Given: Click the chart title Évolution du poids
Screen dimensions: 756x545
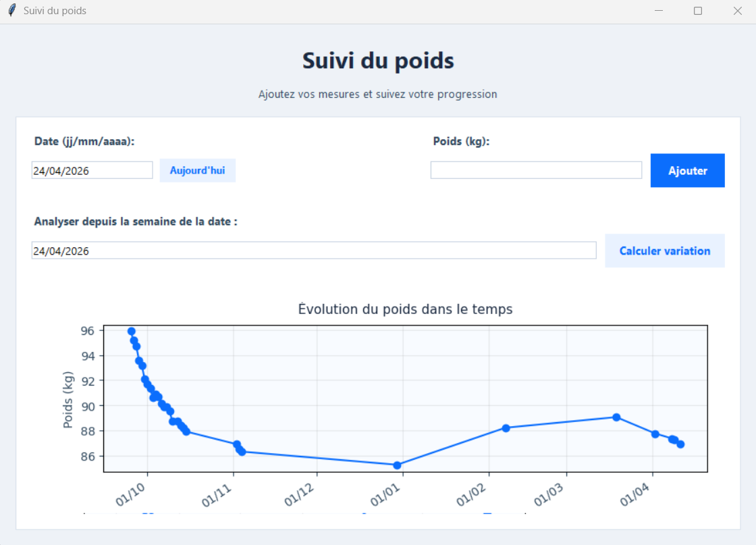Looking at the screenshot, I should coord(406,309).
